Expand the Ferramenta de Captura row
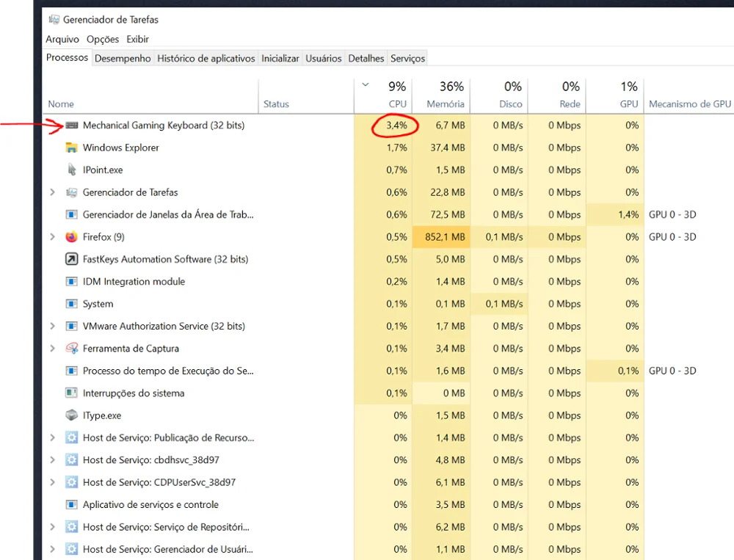The image size is (734, 560). pos(52,349)
